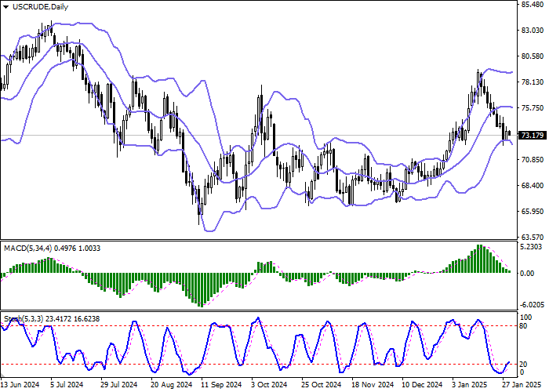Select the current price tag 73.179
This screenshot has width=549, height=392.
click(x=533, y=135)
